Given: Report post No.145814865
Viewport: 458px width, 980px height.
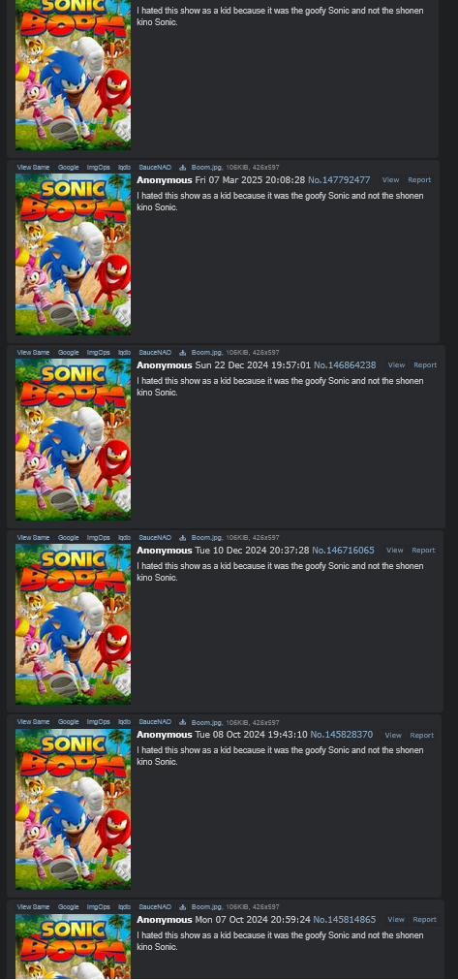Looking at the screenshot, I should (x=424, y=919).
